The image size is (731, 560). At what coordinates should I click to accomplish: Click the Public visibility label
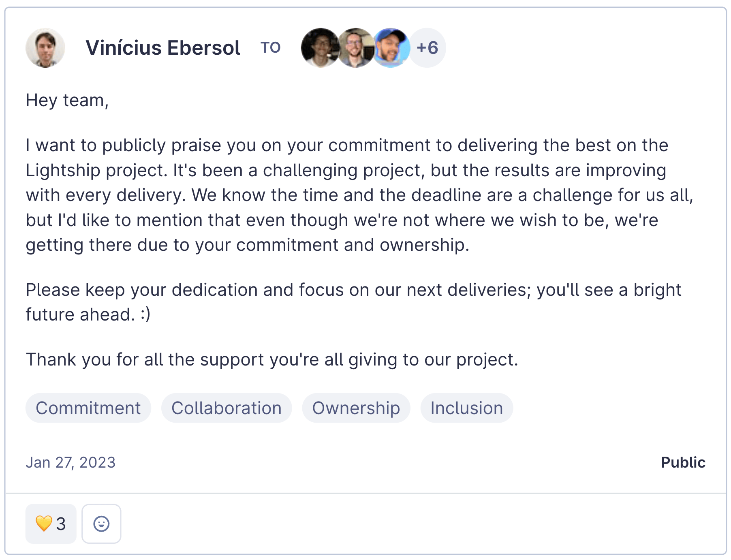[683, 462]
